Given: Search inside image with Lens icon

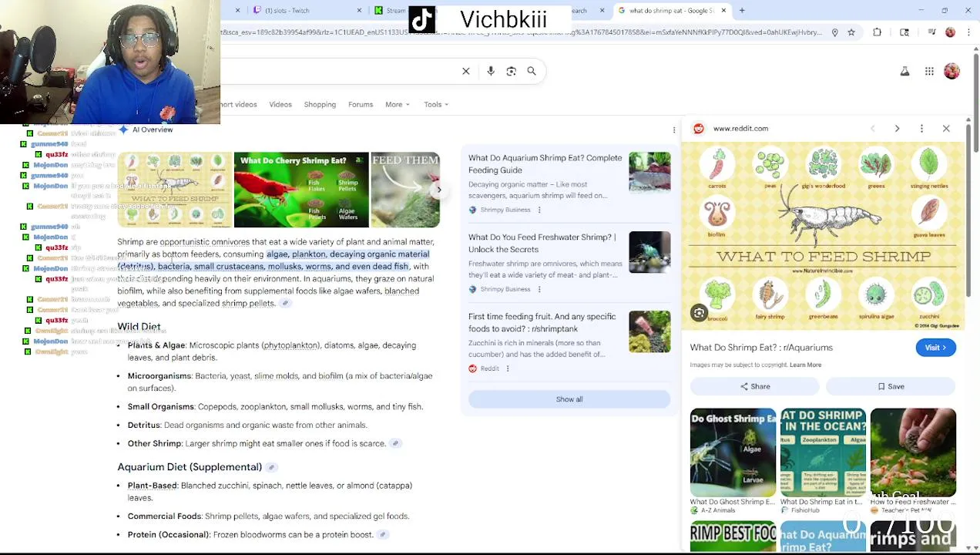Looking at the screenshot, I should pos(699,313).
